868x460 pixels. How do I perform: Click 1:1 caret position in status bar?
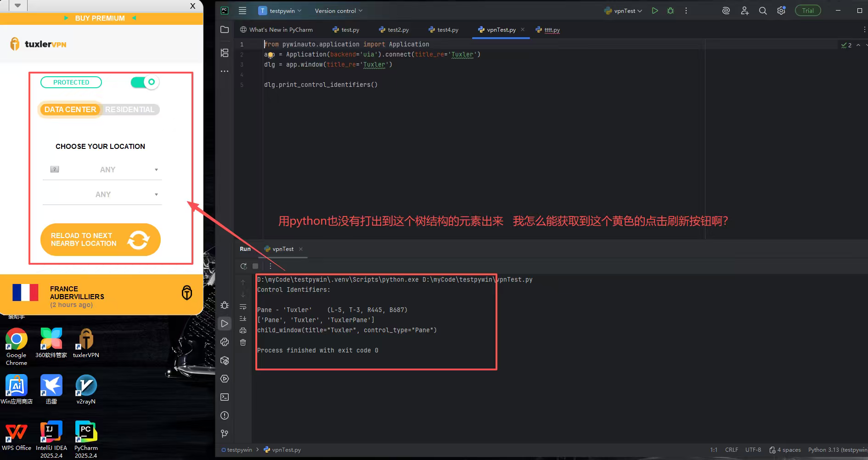[714, 450]
